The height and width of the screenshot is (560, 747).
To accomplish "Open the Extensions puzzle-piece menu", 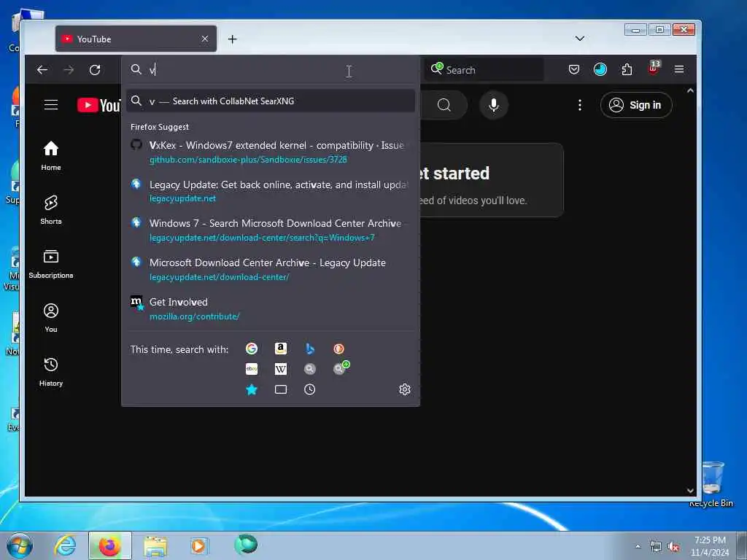I will pyautogui.click(x=627, y=69).
